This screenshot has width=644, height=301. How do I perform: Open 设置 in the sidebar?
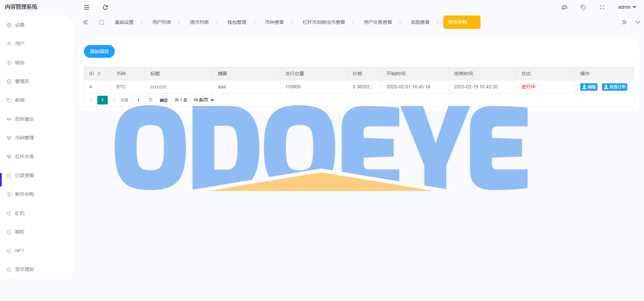pos(20,25)
